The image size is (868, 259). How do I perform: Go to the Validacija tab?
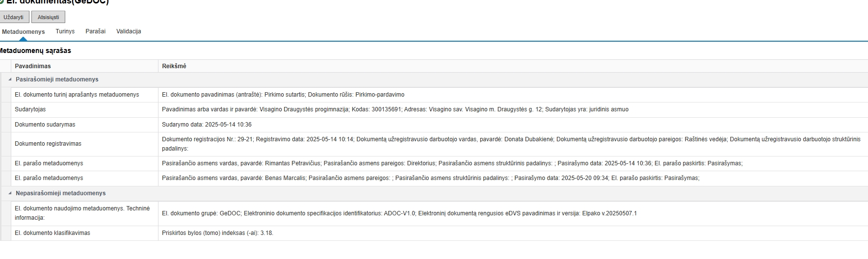tap(129, 31)
